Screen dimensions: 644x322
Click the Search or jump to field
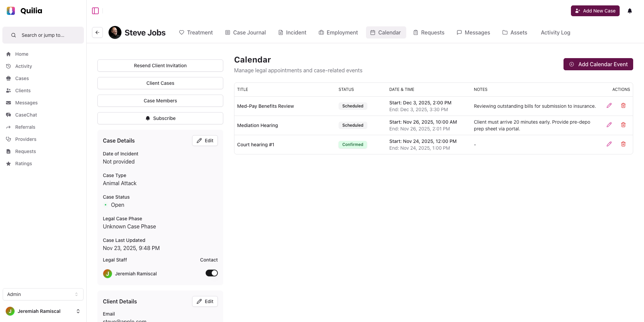(43, 35)
